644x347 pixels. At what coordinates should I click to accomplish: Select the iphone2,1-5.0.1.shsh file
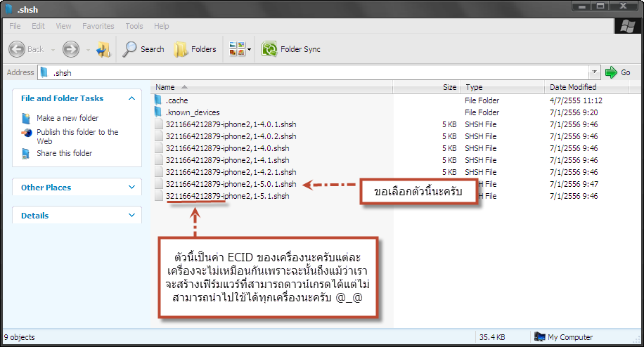click(x=231, y=184)
